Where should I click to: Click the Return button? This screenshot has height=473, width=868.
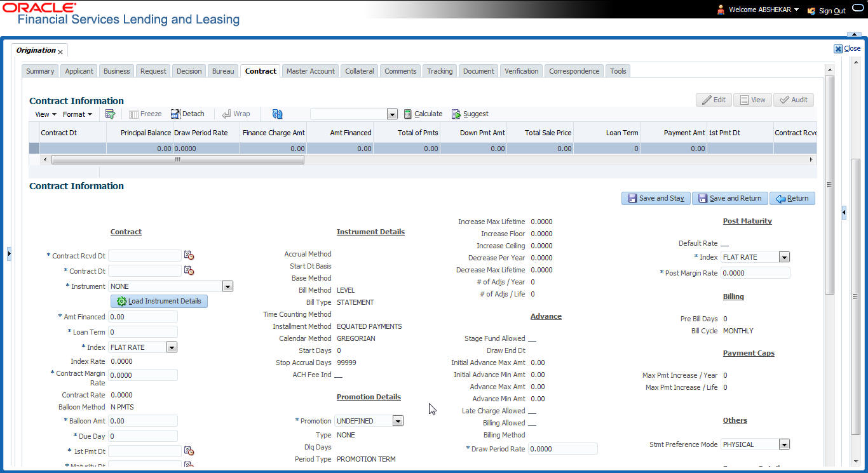coord(792,198)
